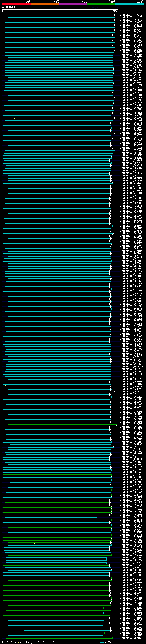The width and height of the screenshot is (146, 644).
Task: Click the UniRef100_Q4TBS0 hit label
Action: (131, 352)
